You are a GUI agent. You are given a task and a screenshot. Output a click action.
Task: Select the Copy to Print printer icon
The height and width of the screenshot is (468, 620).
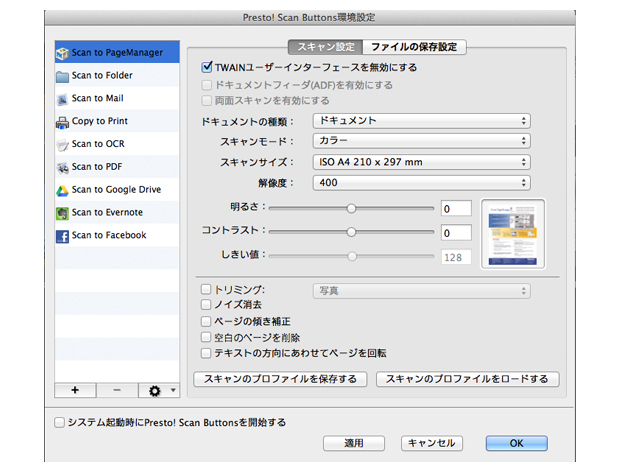62,122
